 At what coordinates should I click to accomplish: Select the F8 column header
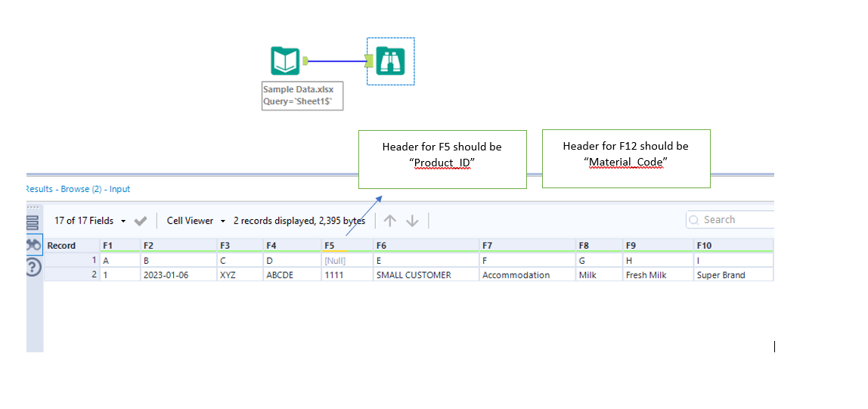600,246
